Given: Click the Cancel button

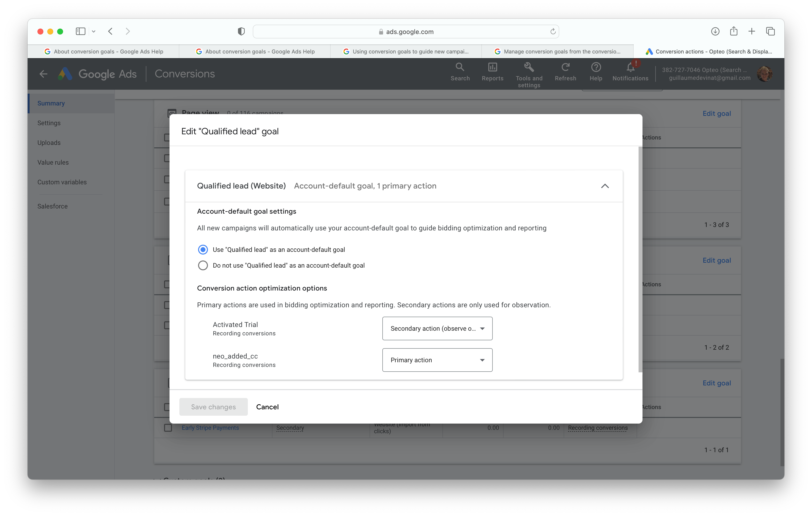Looking at the screenshot, I should [x=267, y=407].
